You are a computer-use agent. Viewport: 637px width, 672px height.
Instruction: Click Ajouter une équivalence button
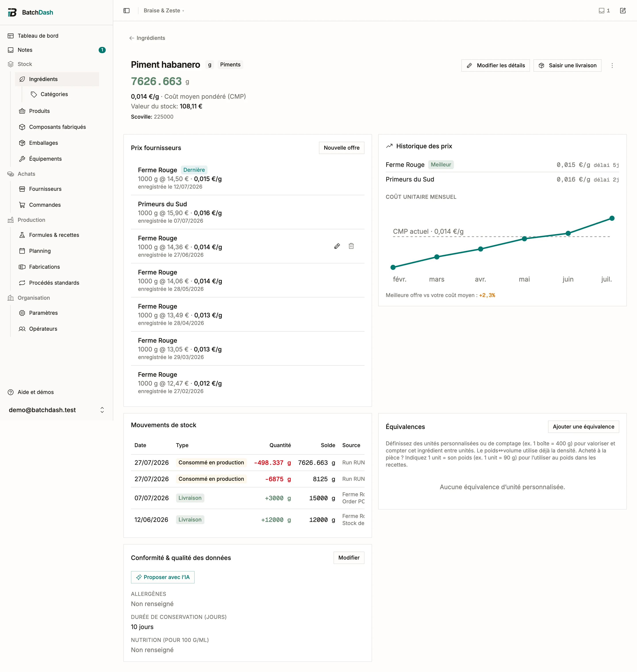[583, 427]
